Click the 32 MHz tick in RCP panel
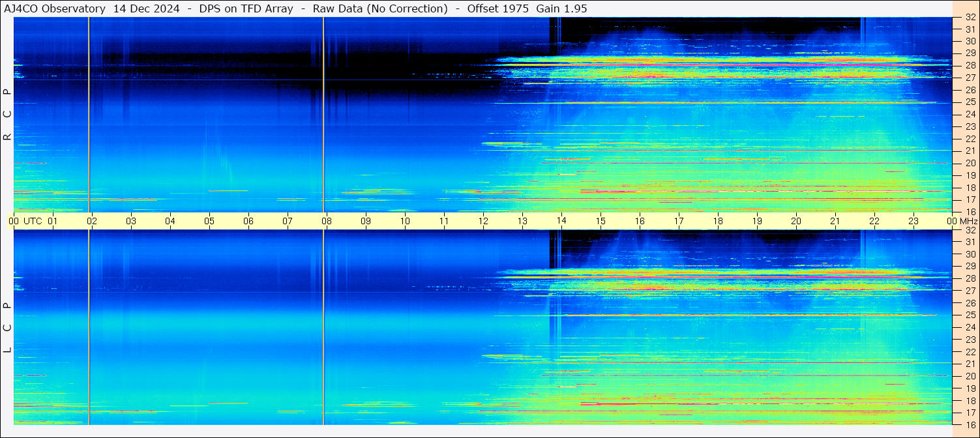 tap(970, 18)
